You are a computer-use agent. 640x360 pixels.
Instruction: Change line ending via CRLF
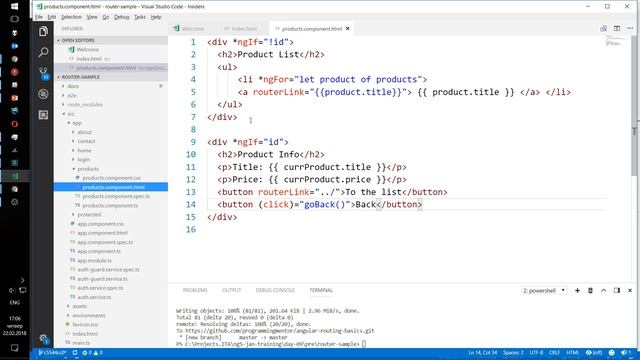point(554,353)
